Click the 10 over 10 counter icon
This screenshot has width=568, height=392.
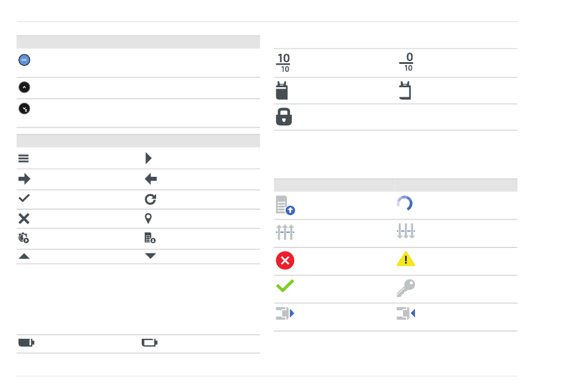pos(283,63)
